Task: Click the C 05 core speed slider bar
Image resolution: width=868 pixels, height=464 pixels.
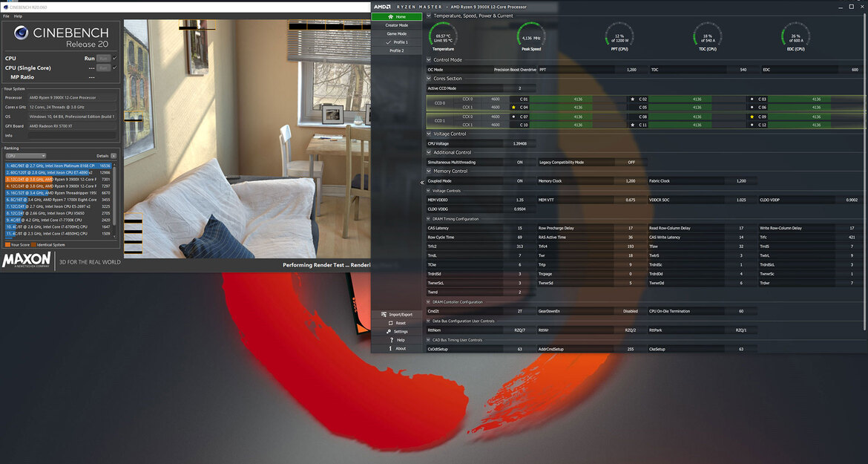Action: 697,108
